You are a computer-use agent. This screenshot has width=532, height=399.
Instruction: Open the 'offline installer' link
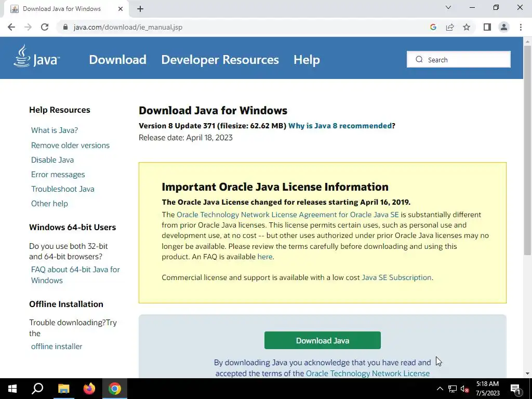[x=57, y=347]
